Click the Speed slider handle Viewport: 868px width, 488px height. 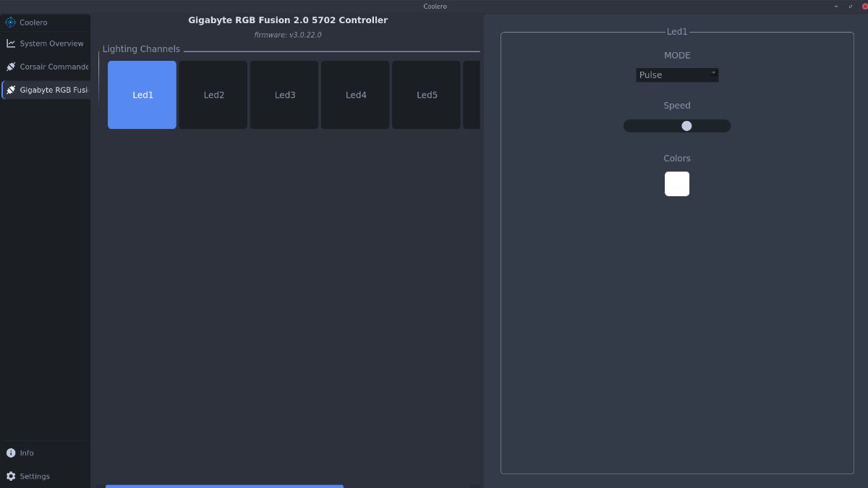686,126
